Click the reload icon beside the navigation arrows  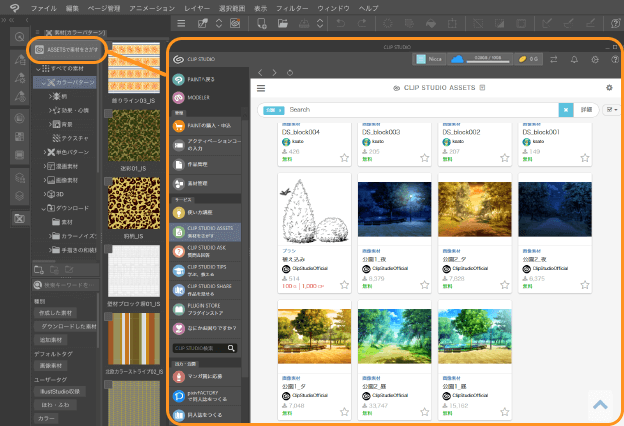290,72
